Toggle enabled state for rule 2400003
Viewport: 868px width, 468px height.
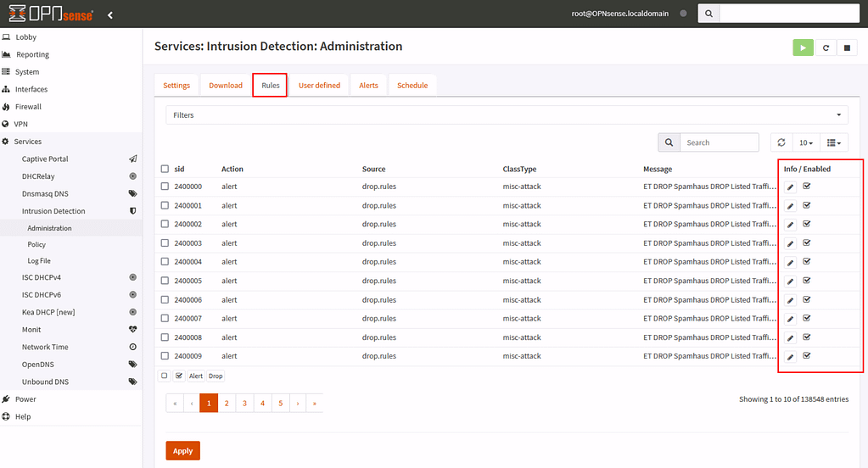(x=807, y=243)
